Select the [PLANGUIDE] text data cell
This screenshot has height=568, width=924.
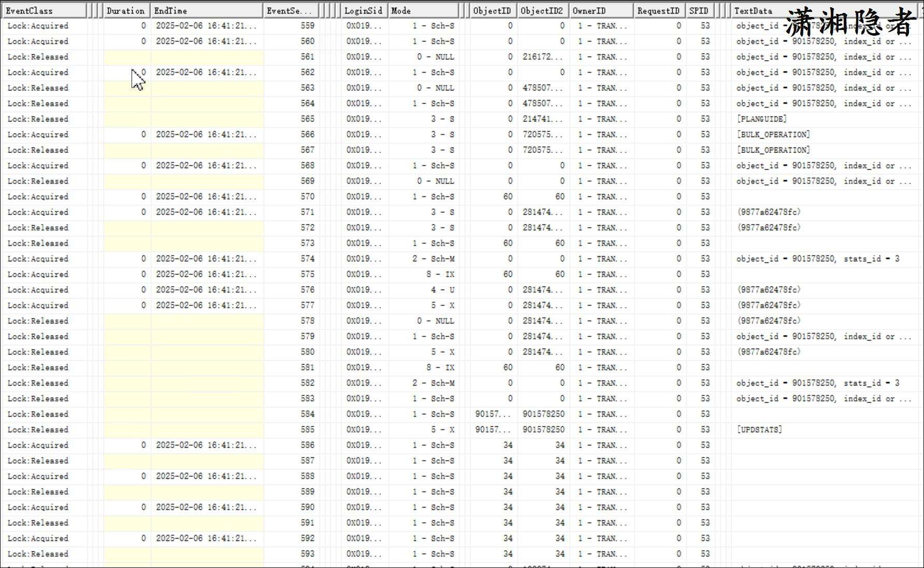(x=761, y=119)
